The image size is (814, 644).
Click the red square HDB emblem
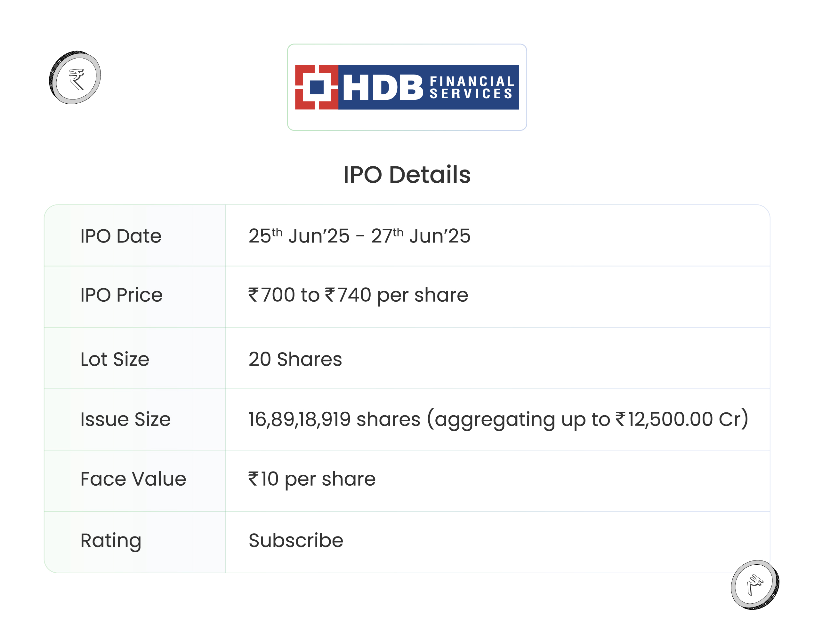316,87
